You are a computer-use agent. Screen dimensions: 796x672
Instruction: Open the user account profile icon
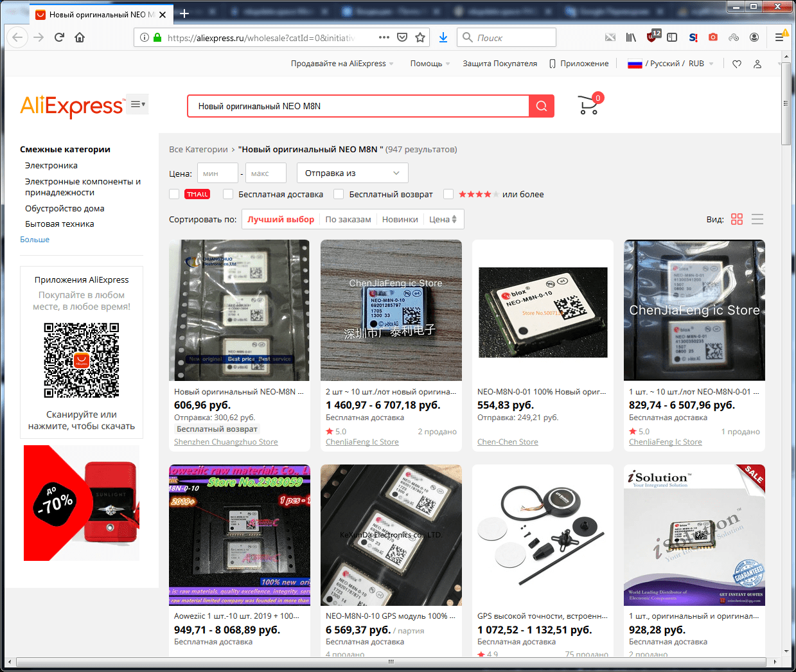(x=757, y=64)
